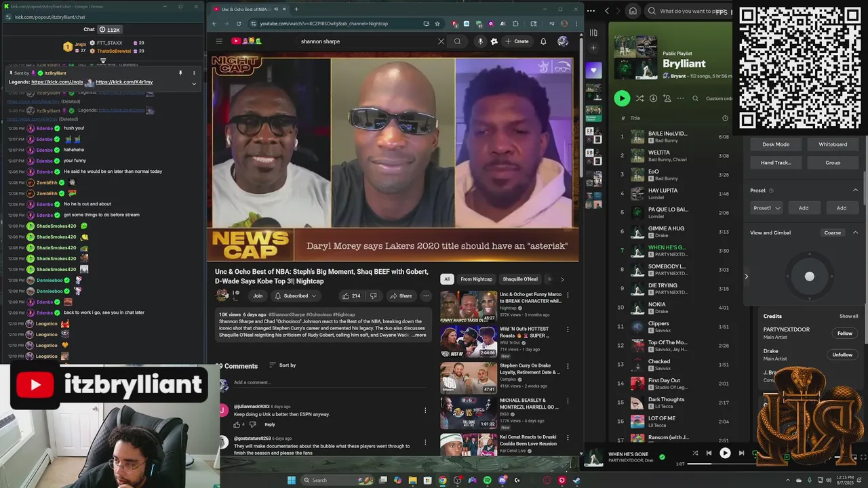Toggle shuffle in Spotify player bar

[x=695, y=453]
